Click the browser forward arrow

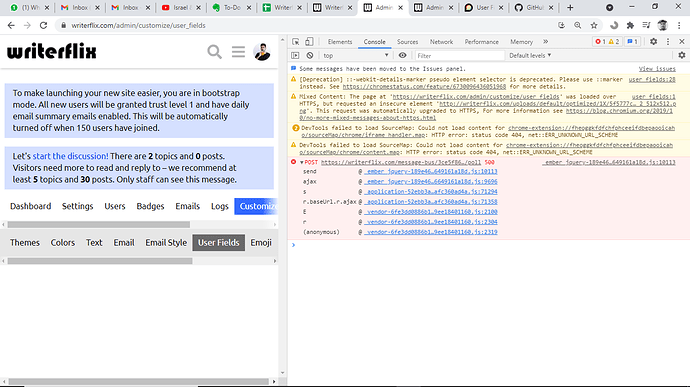27,26
